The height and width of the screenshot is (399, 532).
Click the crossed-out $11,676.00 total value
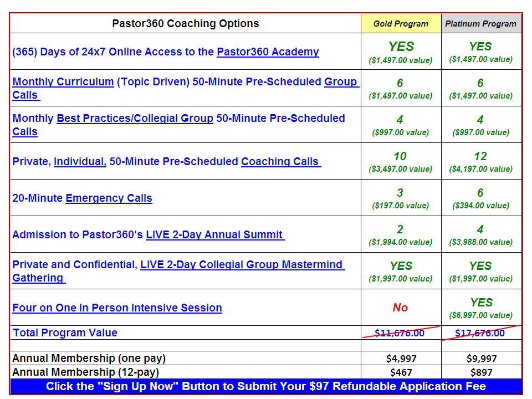pos(400,332)
